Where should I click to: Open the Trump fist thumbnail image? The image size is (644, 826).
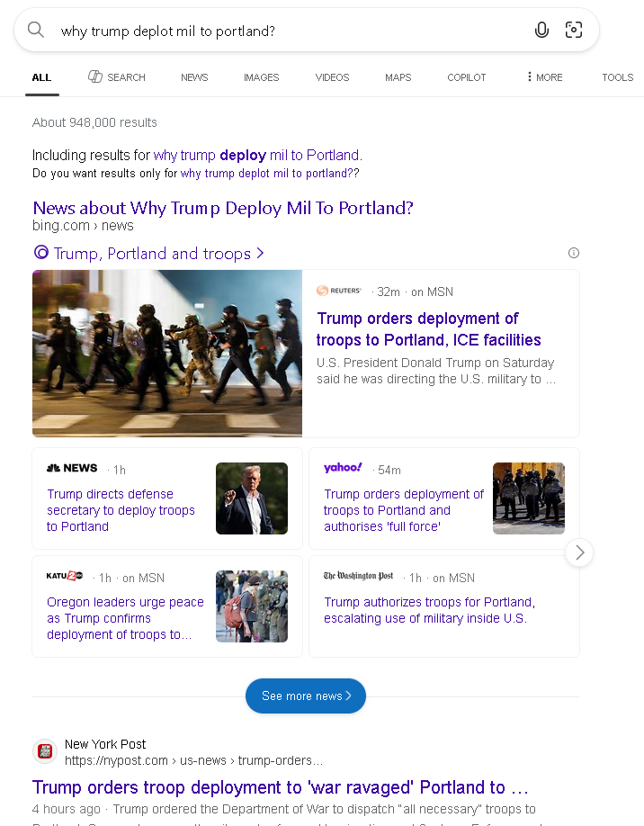(x=252, y=498)
